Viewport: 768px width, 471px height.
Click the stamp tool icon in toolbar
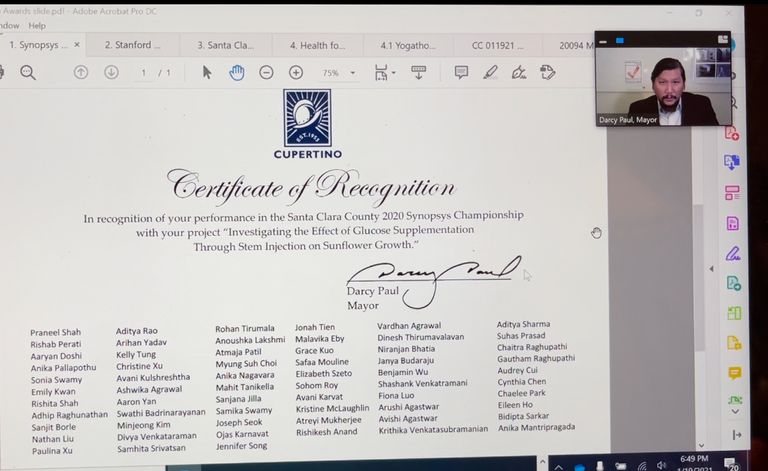tap(548, 73)
